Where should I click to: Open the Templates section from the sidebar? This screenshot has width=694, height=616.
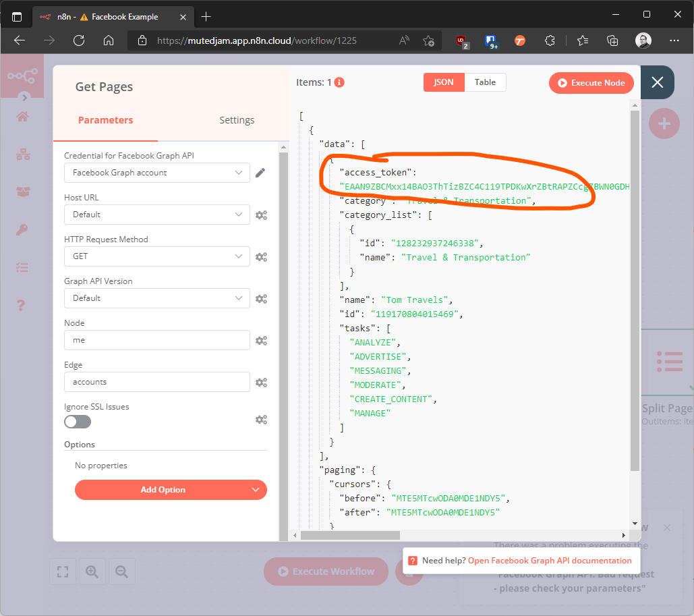[x=22, y=192]
